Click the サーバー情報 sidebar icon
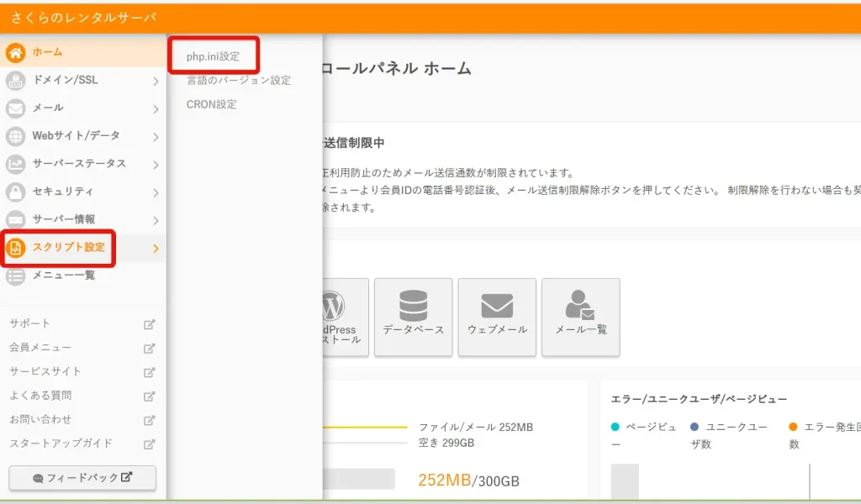 click(x=15, y=220)
